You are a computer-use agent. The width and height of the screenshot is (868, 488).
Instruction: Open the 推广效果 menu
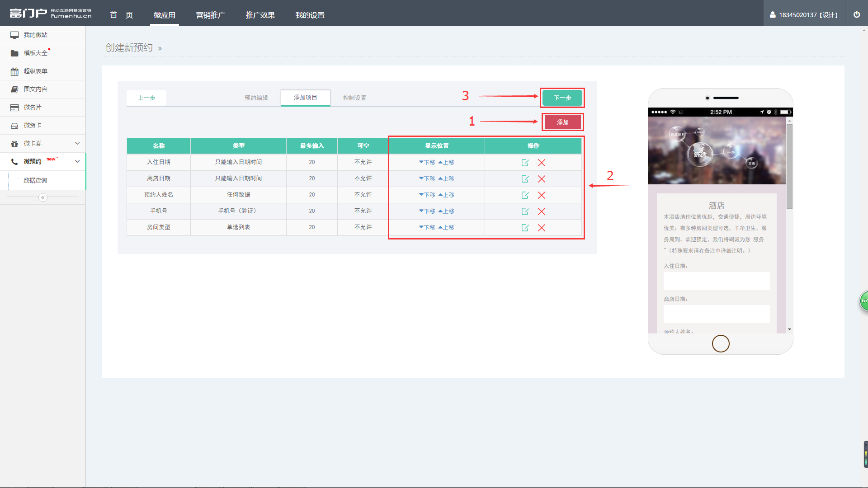coord(260,15)
